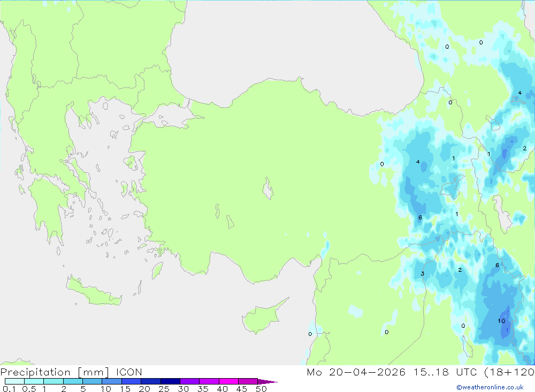Viewport: 535px width, 392px height.
Task: Select the '45' legend scale label
Action: tap(242, 389)
